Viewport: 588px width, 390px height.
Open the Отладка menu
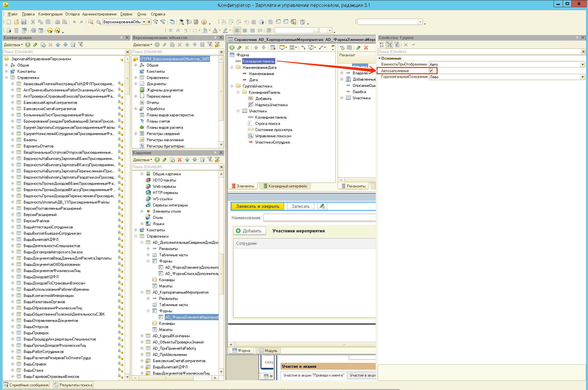tap(72, 14)
